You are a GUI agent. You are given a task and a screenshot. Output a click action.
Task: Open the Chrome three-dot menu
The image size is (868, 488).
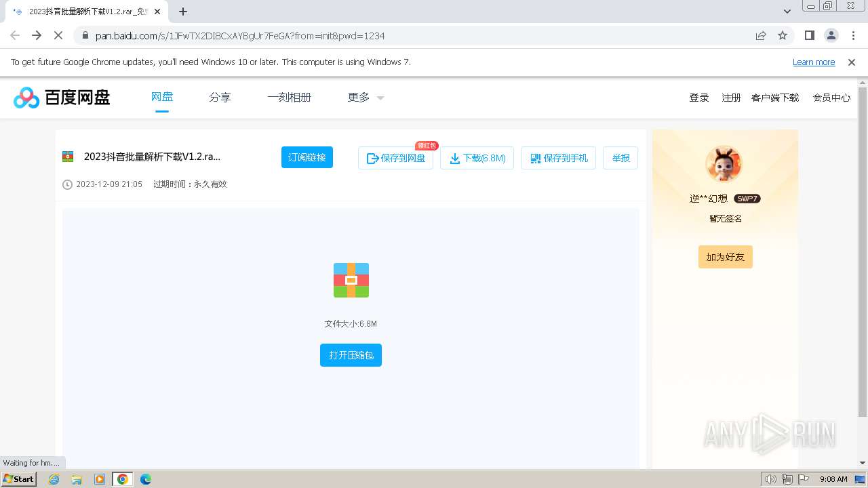tap(852, 35)
